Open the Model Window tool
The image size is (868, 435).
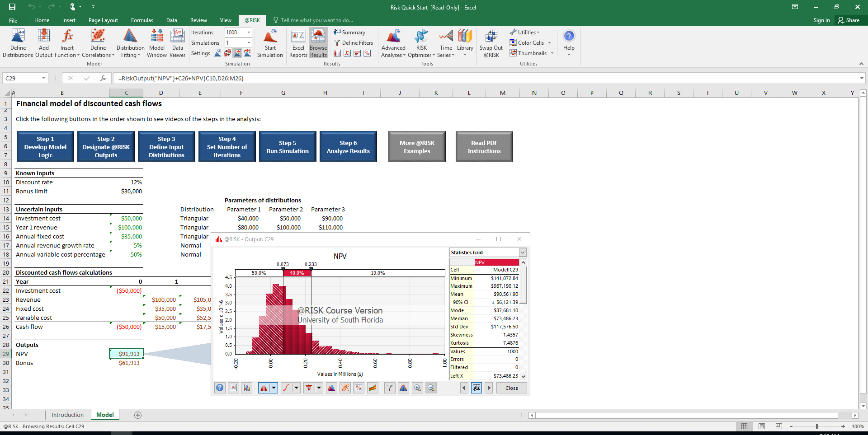pos(157,43)
